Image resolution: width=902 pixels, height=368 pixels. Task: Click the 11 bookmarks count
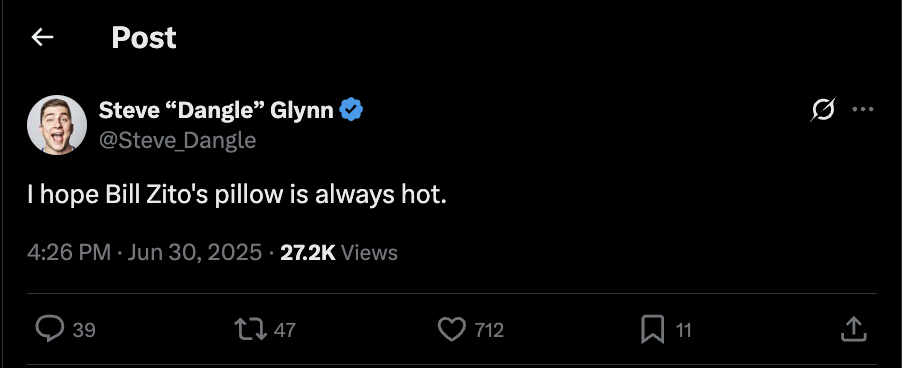tap(683, 330)
